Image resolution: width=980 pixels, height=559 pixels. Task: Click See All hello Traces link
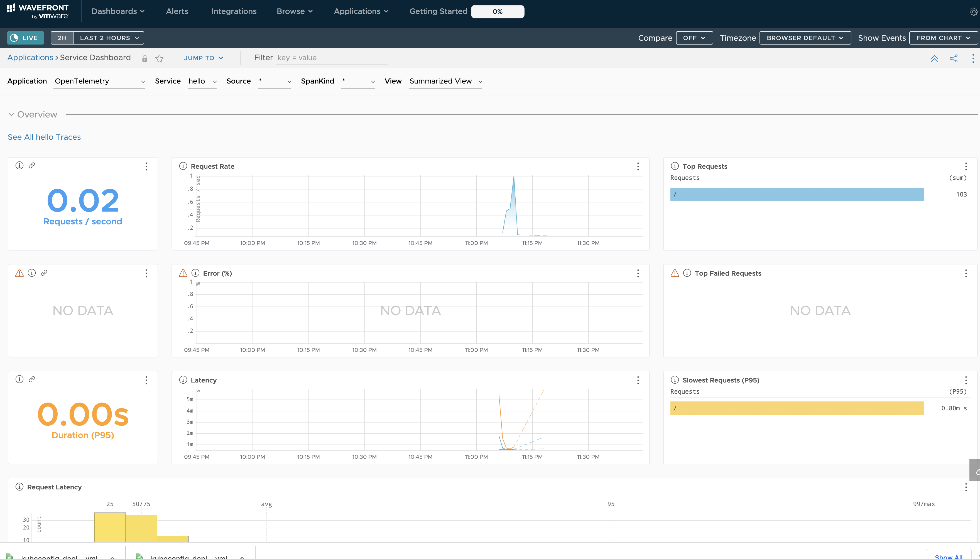(44, 137)
